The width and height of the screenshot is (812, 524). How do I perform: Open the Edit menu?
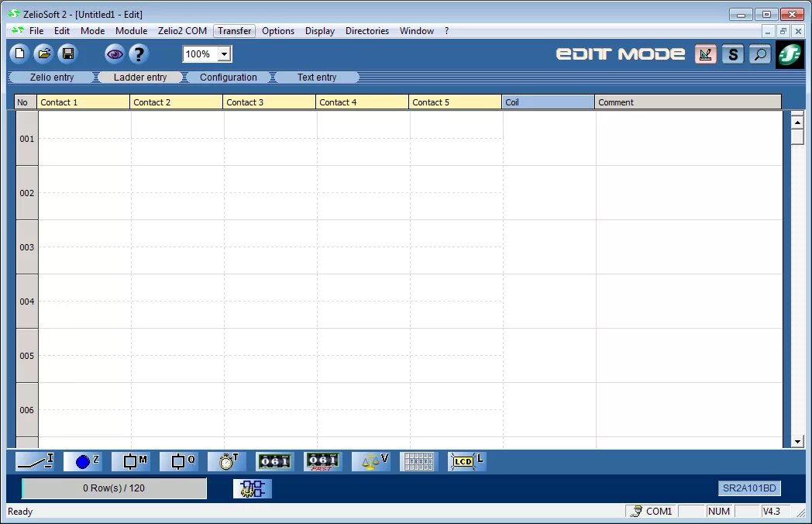click(62, 30)
